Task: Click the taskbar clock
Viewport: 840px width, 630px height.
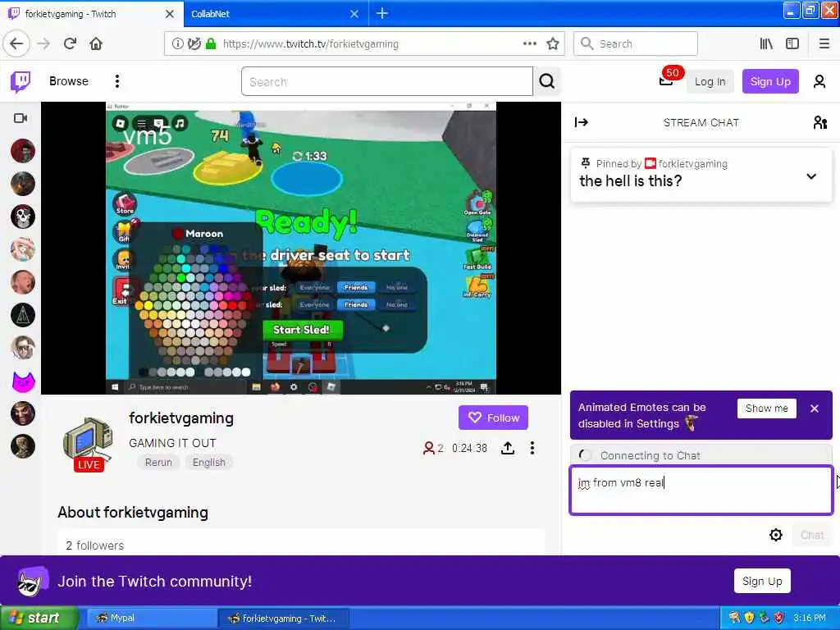Action: click(x=810, y=619)
